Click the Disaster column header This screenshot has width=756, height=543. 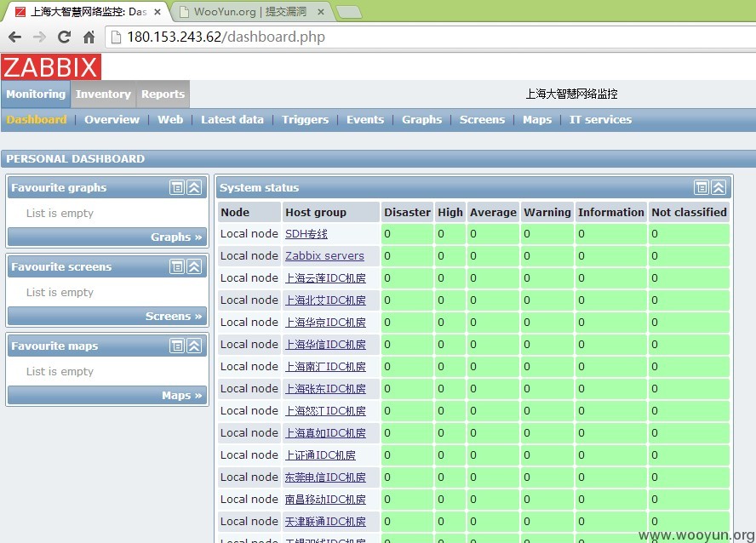[x=408, y=213]
